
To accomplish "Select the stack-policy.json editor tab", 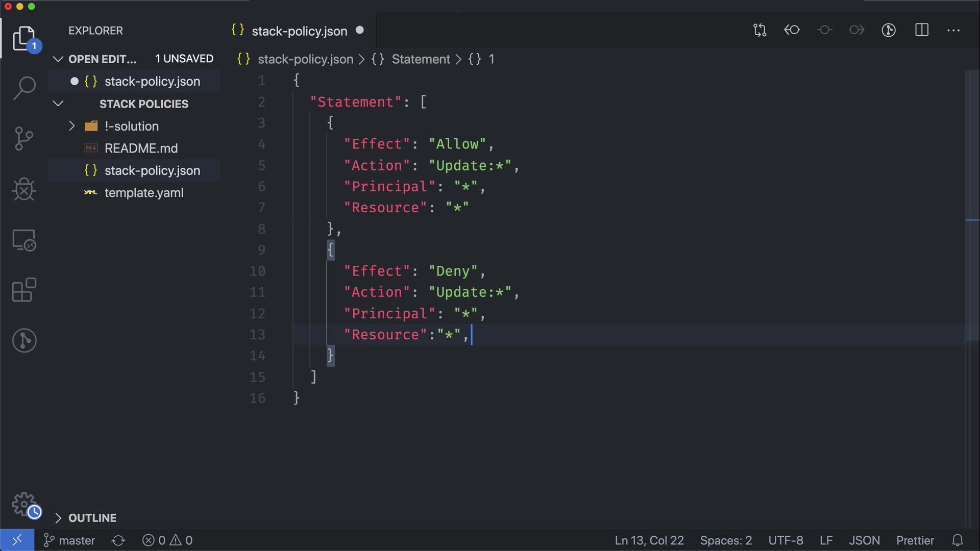I will pos(299,31).
